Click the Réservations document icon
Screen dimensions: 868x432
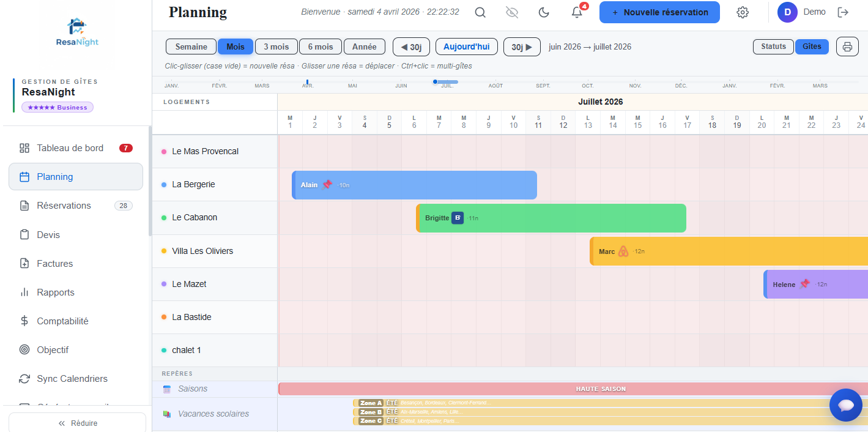[x=24, y=206]
